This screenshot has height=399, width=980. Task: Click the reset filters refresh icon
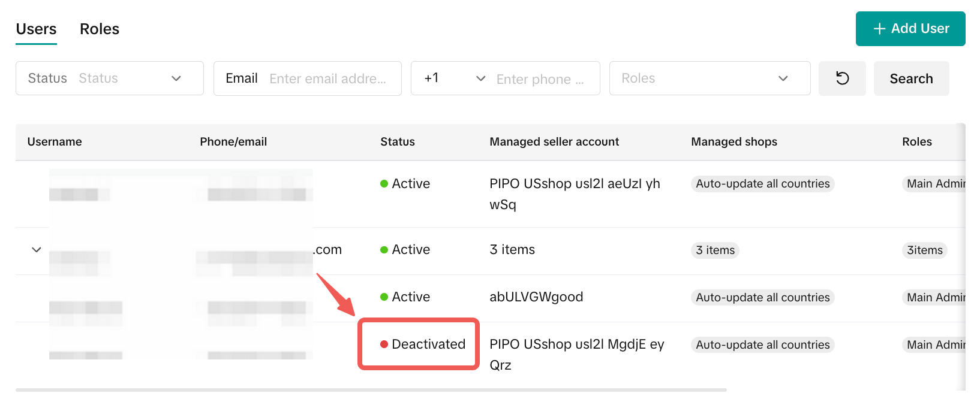[x=842, y=78]
